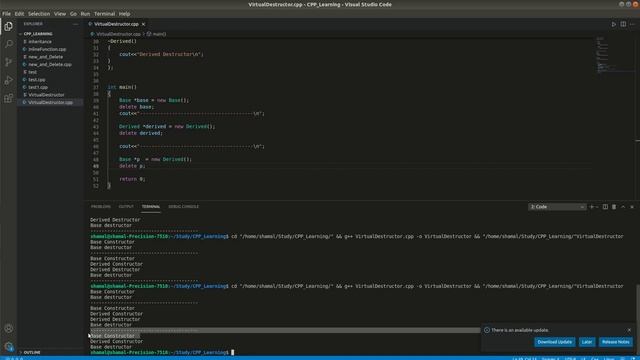Run code with the play icon
Image resolution: width=640 pixels, height=360 pixels.
613,24
